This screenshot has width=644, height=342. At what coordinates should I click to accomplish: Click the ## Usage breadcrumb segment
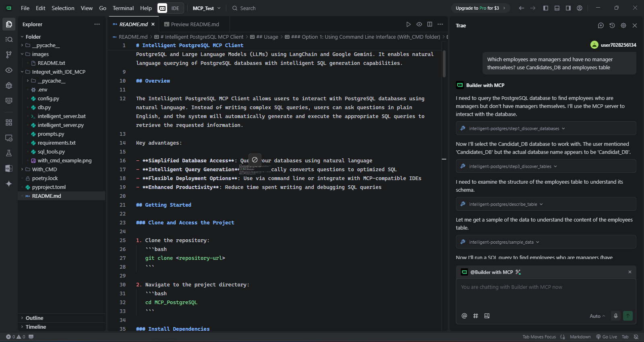pos(267,37)
